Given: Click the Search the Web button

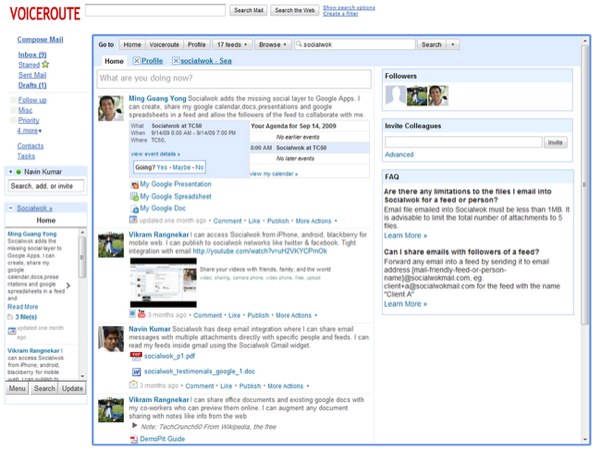Looking at the screenshot, I should pos(294,10).
